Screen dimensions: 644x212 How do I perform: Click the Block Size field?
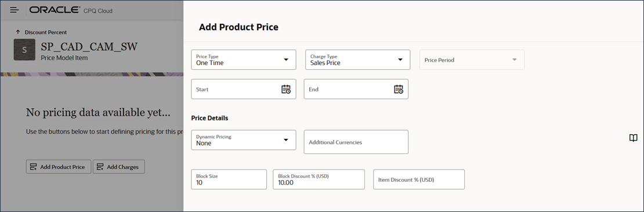[229, 179]
